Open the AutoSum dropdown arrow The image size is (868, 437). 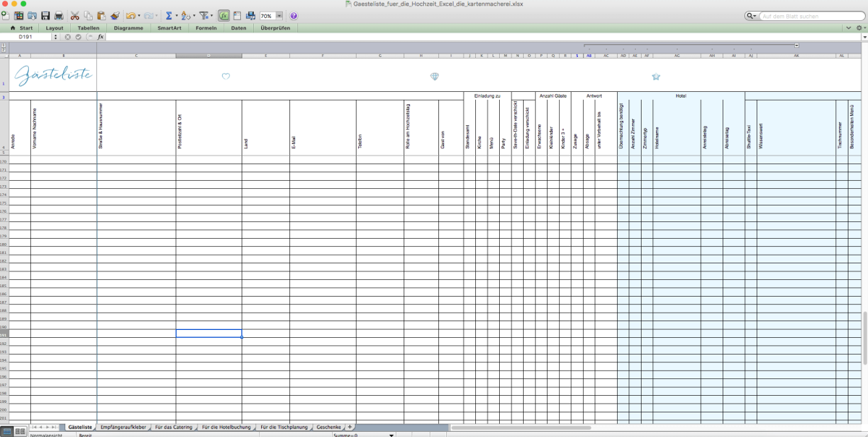pyautogui.click(x=176, y=16)
